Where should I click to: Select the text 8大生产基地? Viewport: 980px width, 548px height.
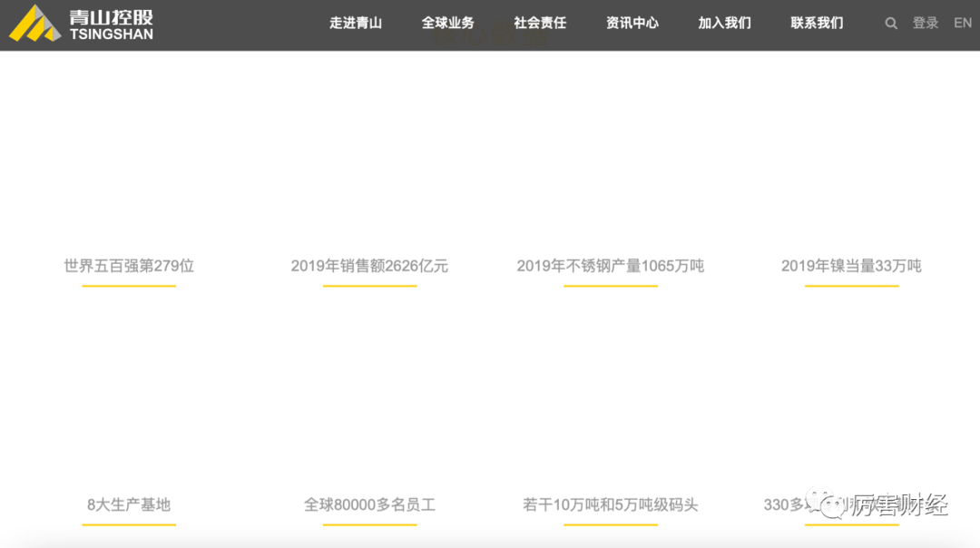coord(129,504)
